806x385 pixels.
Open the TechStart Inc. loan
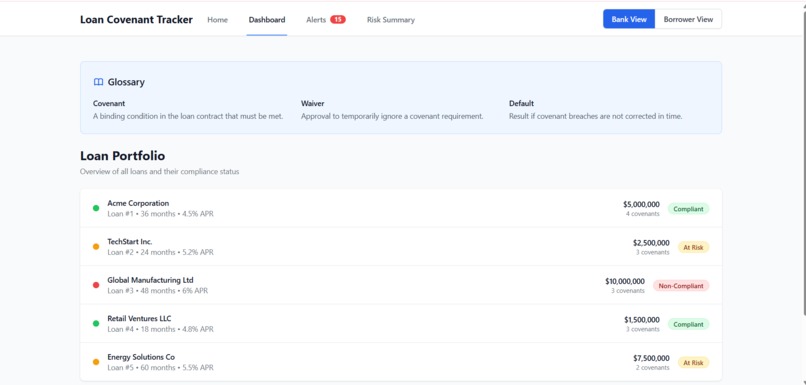[401, 247]
